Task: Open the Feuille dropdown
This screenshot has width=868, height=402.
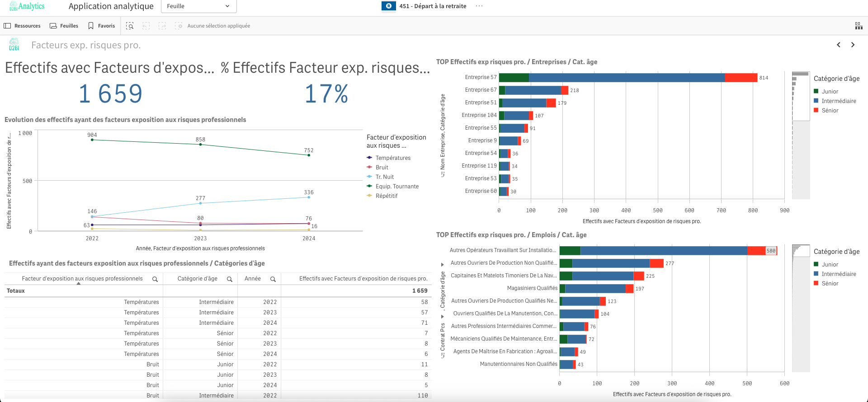Action: [198, 6]
